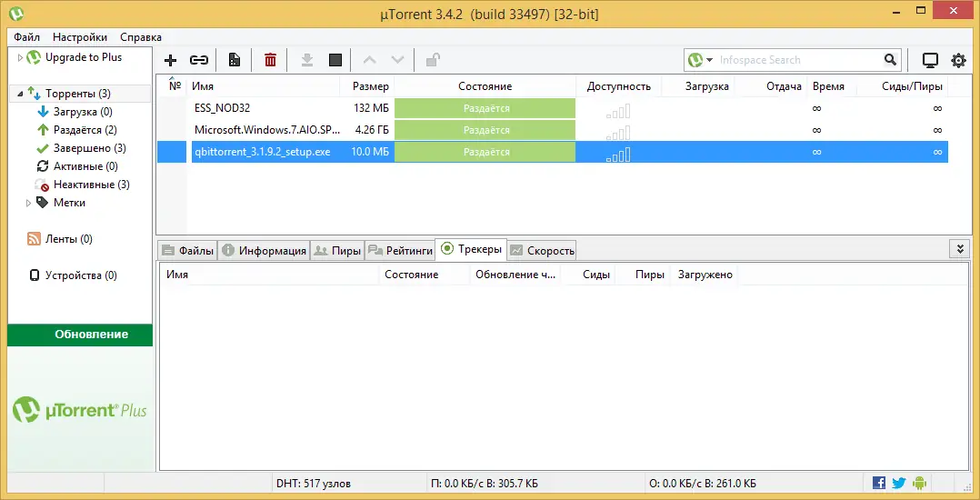Select Завершено (3) filter
The width and height of the screenshot is (980, 500).
coord(89,148)
